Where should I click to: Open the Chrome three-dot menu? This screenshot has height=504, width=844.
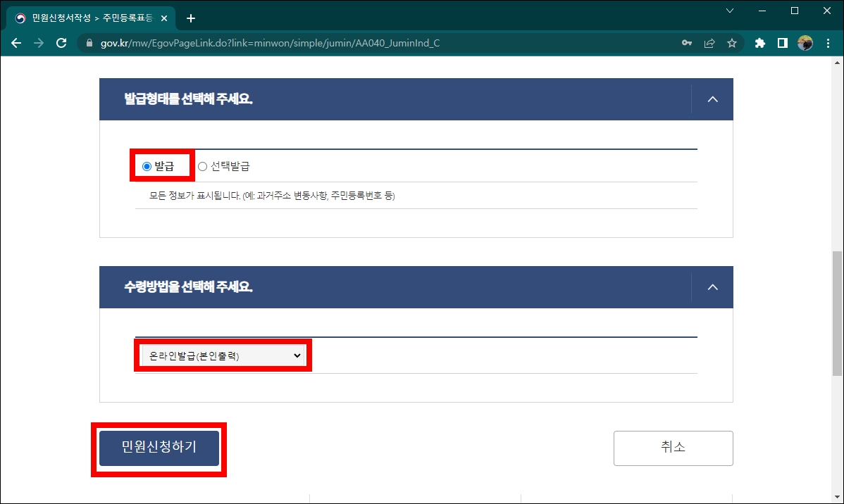coord(828,42)
